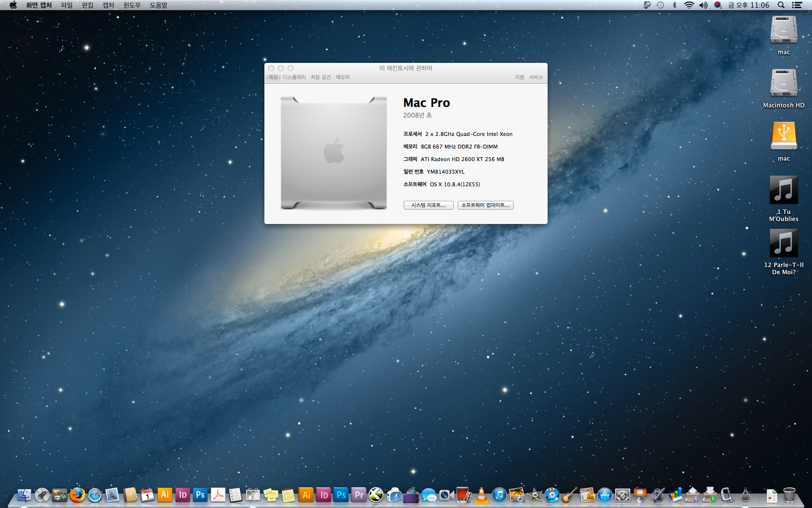Switch to the 저장 공간 tab

pos(320,77)
